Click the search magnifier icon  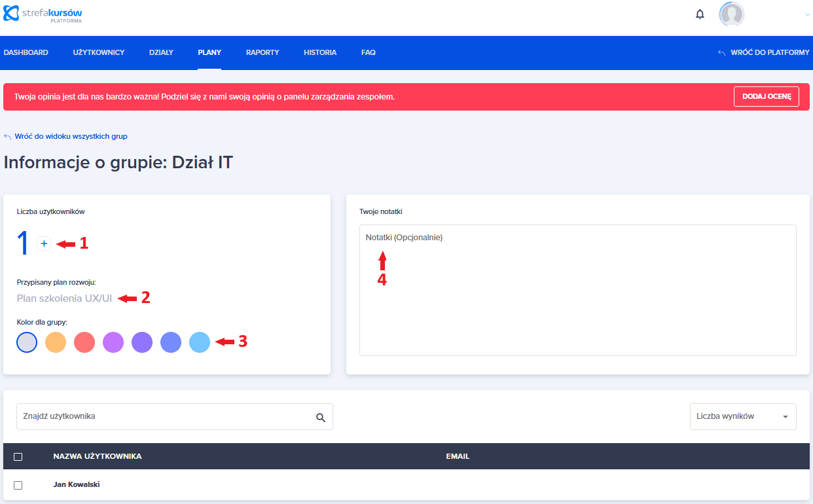320,417
